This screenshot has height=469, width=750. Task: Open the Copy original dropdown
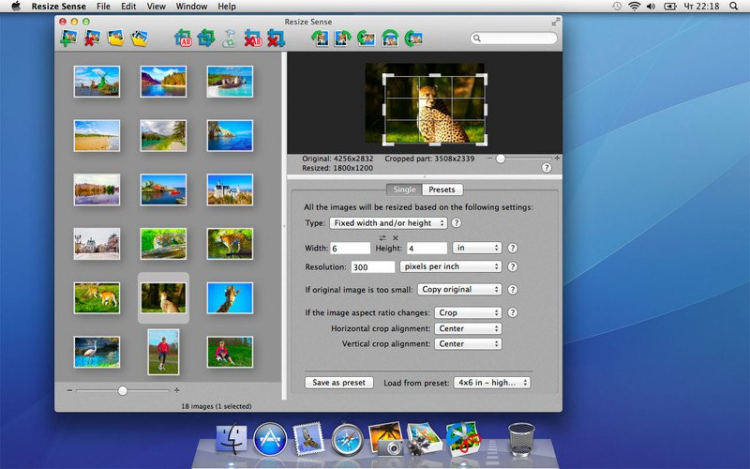pos(459,289)
